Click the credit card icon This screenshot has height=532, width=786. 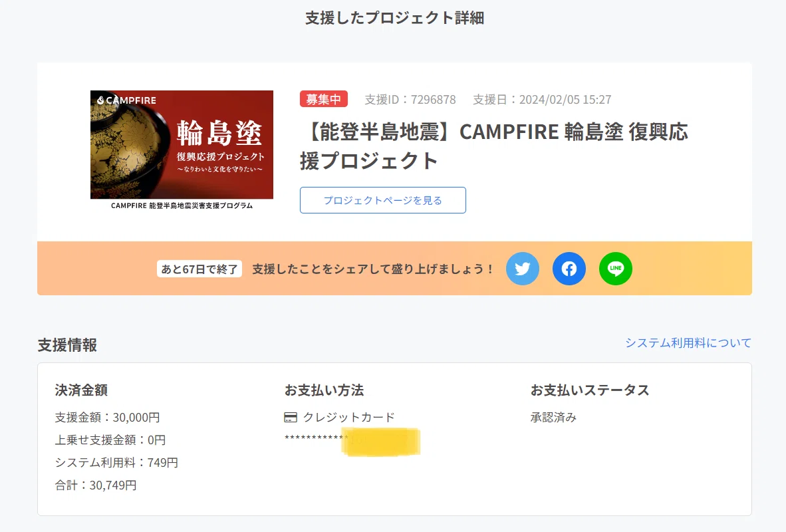[290, 417]
